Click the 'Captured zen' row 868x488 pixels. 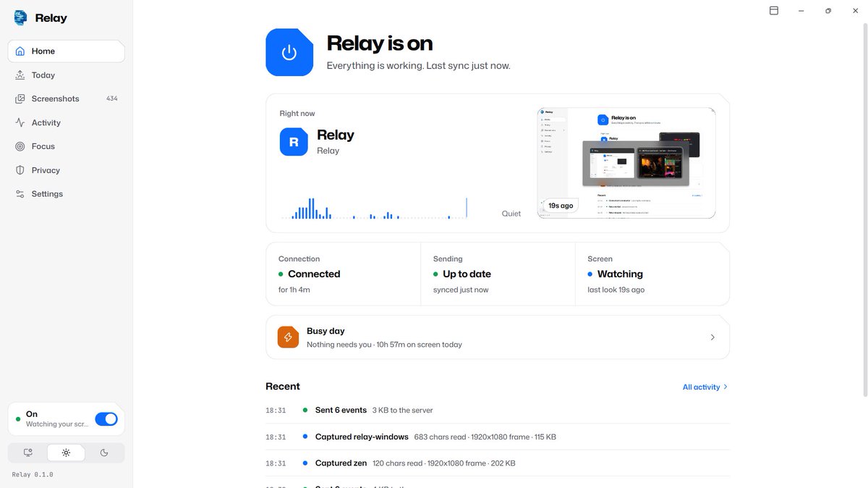(498, 463)
